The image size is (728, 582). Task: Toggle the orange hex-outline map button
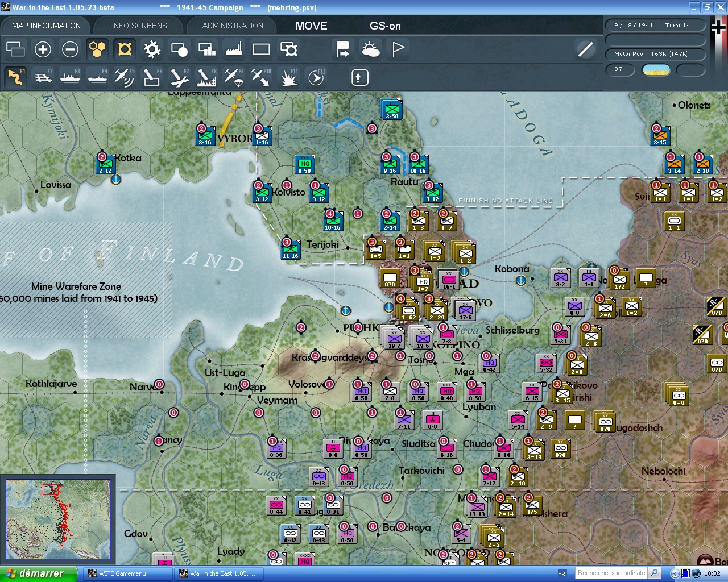[x=125, y=49]
